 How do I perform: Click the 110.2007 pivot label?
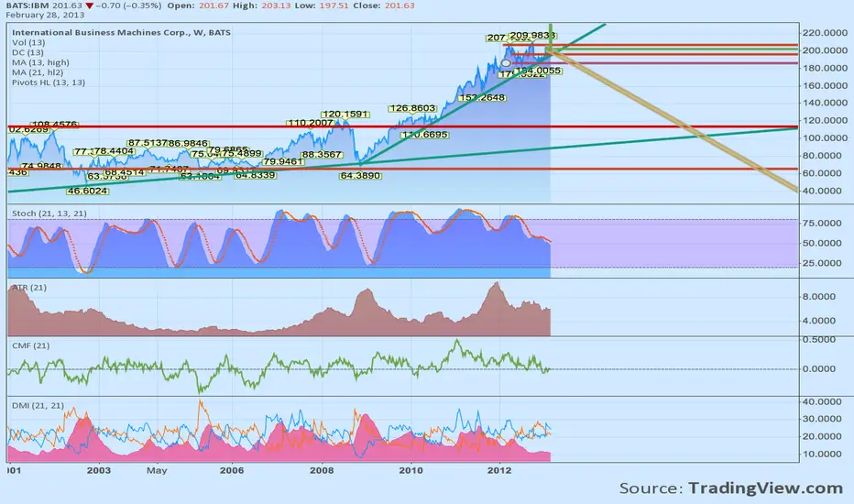coord(311,123)
